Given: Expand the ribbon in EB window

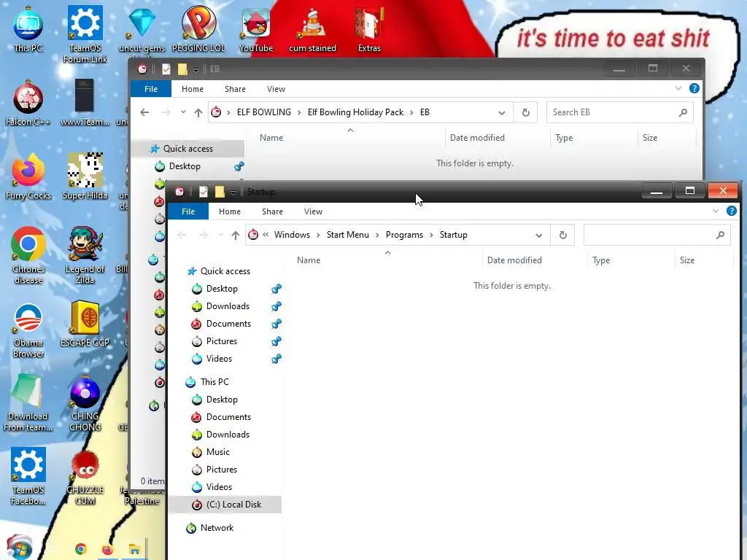Looking at the screenshot, I should 678,88.
